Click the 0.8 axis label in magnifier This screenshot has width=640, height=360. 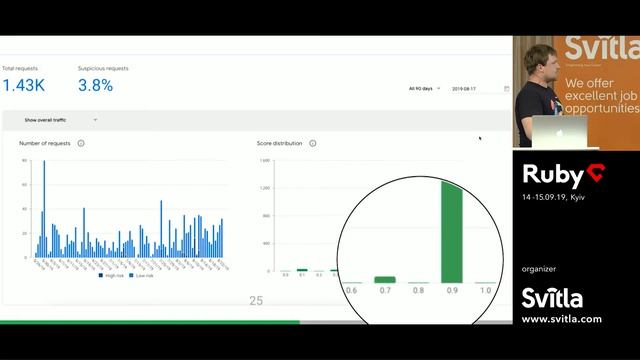point(418,290)
